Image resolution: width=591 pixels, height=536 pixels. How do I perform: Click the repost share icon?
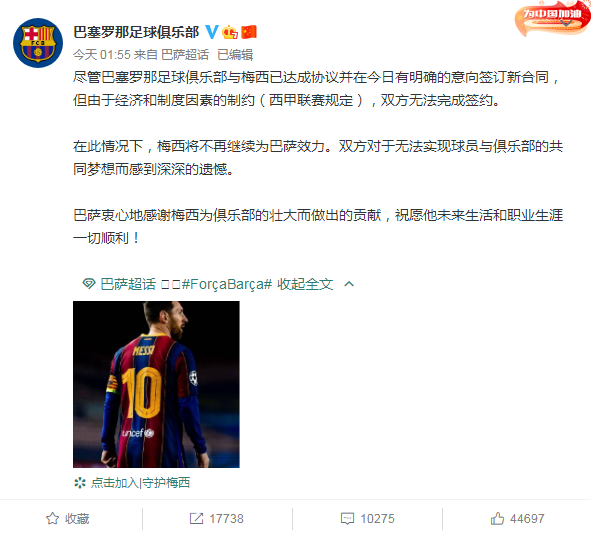[x=196, y=518]
